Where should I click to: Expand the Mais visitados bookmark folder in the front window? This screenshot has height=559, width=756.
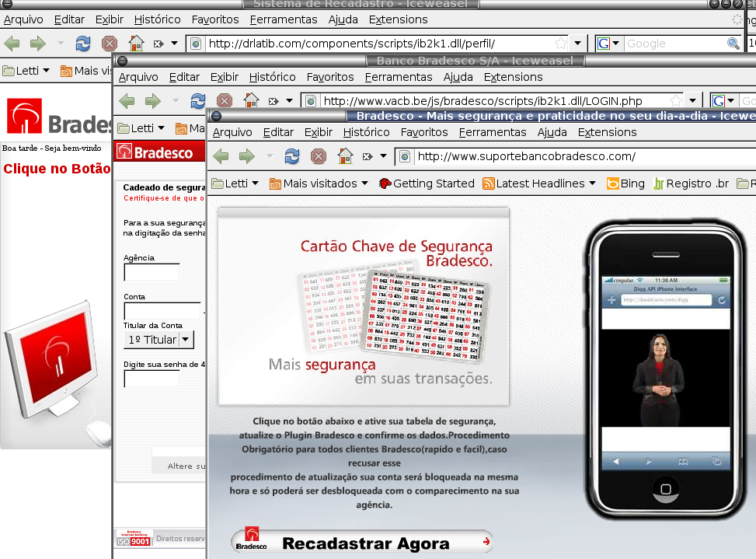[319, 183]
